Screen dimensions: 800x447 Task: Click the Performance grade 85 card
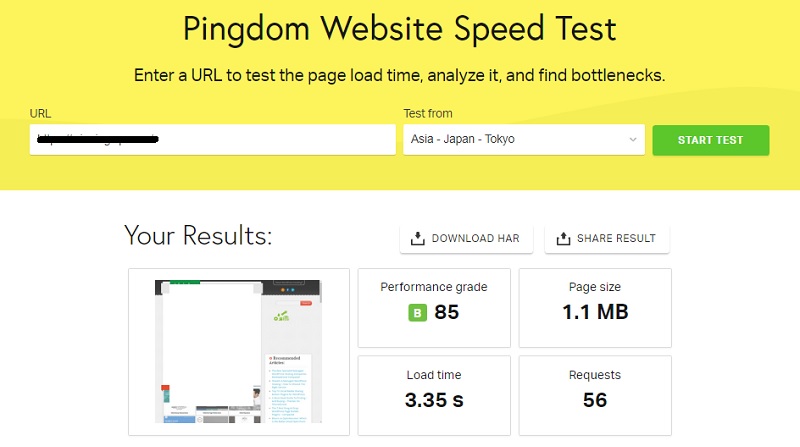point(434,308)
